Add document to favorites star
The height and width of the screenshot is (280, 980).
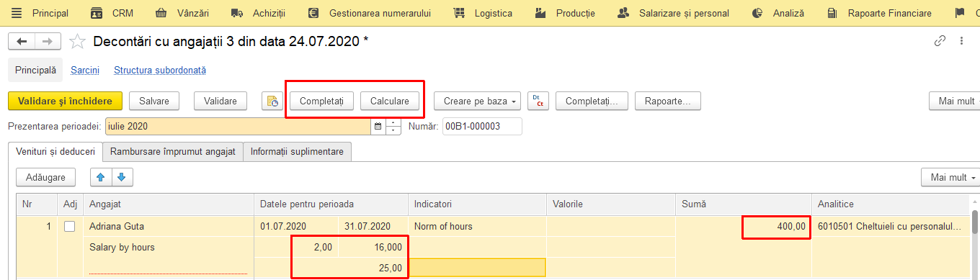point(77,42)
